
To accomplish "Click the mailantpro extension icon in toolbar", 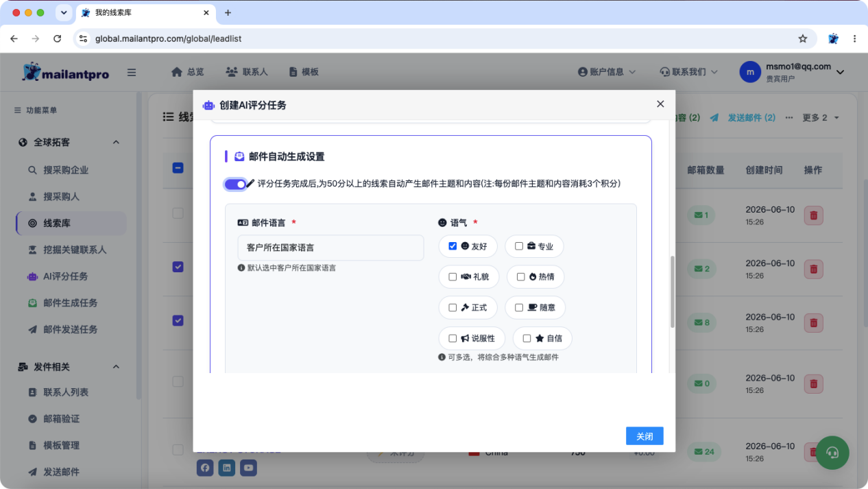I will coord(833,39).
